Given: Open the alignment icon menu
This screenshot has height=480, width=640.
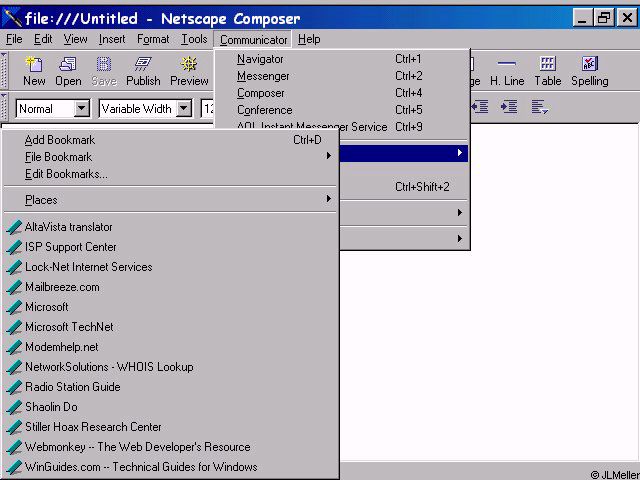Looking at the screenshot, I should click(539, 107).
